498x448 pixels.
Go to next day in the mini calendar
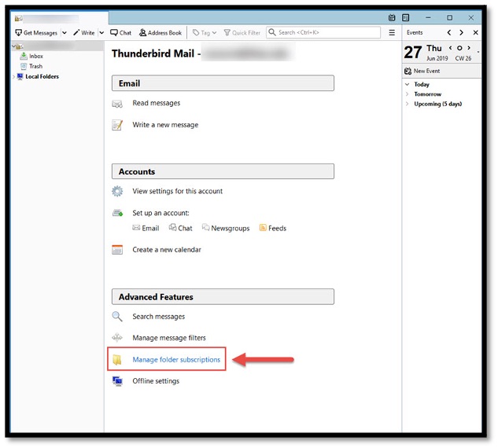[x=469, y=48]
